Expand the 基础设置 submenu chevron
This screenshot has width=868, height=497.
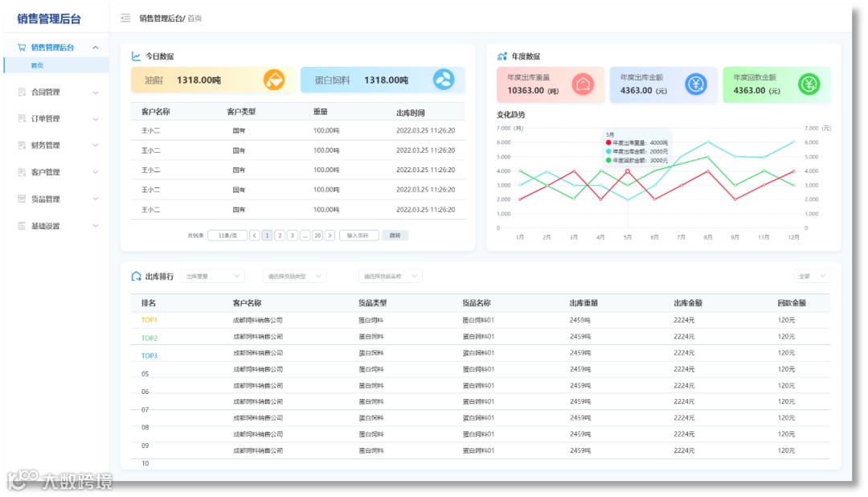[x=96, y=226]
